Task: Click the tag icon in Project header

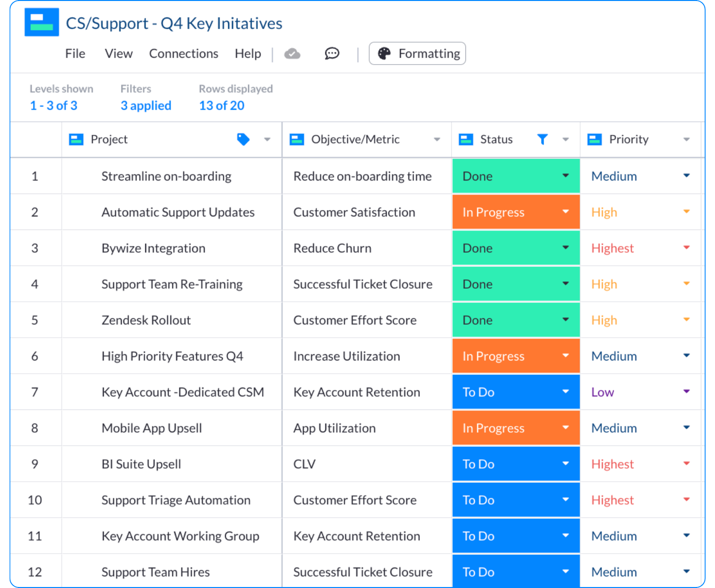Action: (x=243, y=139)
